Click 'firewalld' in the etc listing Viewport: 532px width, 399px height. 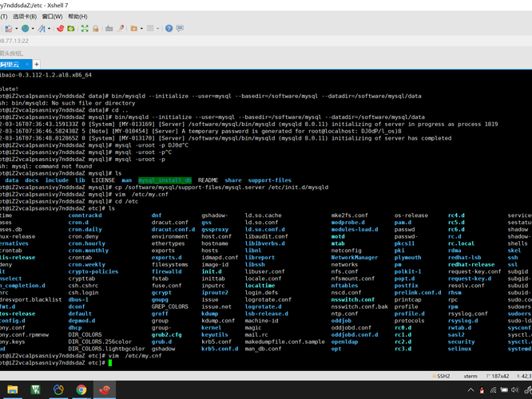tap(167, 271)
